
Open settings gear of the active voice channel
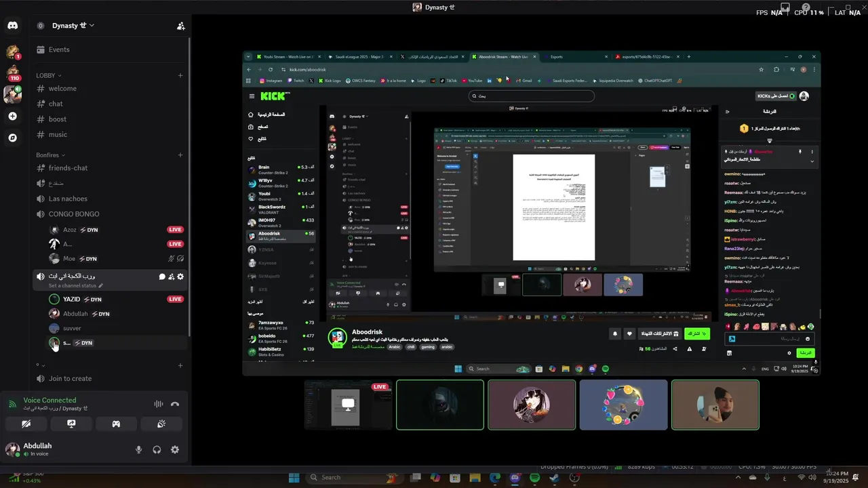tap(180, 277)
